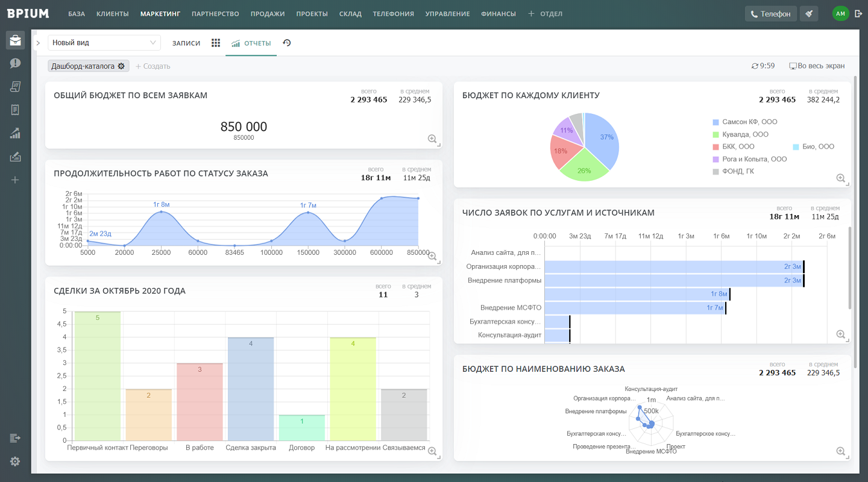Image resolution: width=868 pixels, height=482 pixels.
Task: Open the briefcase catalog icon in sidebar
Action: [x=15, y=40]
